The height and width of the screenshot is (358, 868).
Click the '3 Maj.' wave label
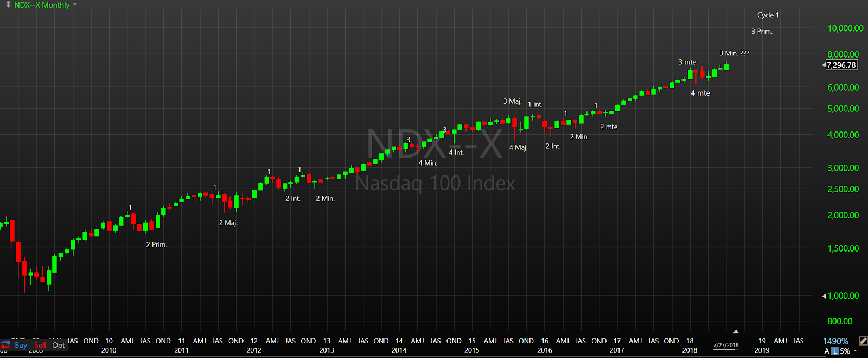tap(512, 101)
